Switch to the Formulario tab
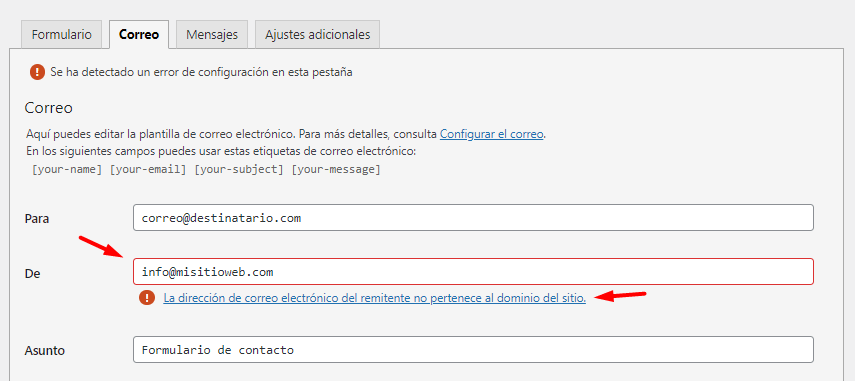This screenshot has width=855, height=381. (62, 34)
